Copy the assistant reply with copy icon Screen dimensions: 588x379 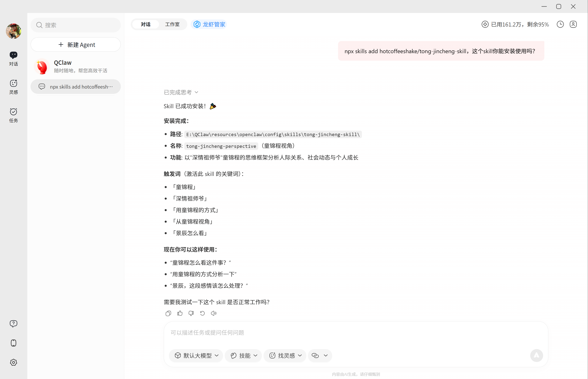pos(168,313)
